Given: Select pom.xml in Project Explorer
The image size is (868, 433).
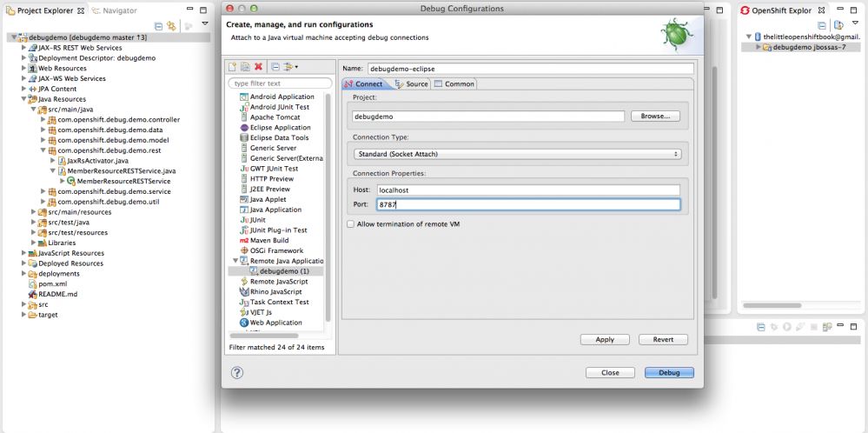Looking at the screenshot, I should pyautogui.click(x=48, y=283).
